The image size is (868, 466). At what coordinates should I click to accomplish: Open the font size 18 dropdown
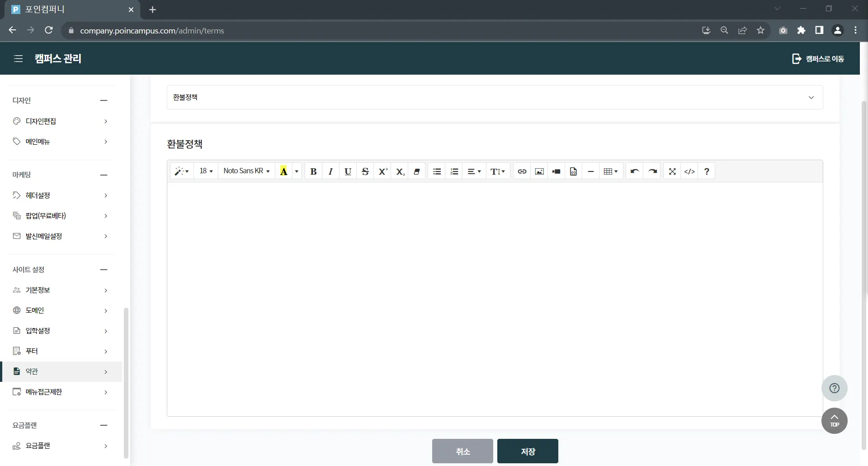click(x=206, y=171)
